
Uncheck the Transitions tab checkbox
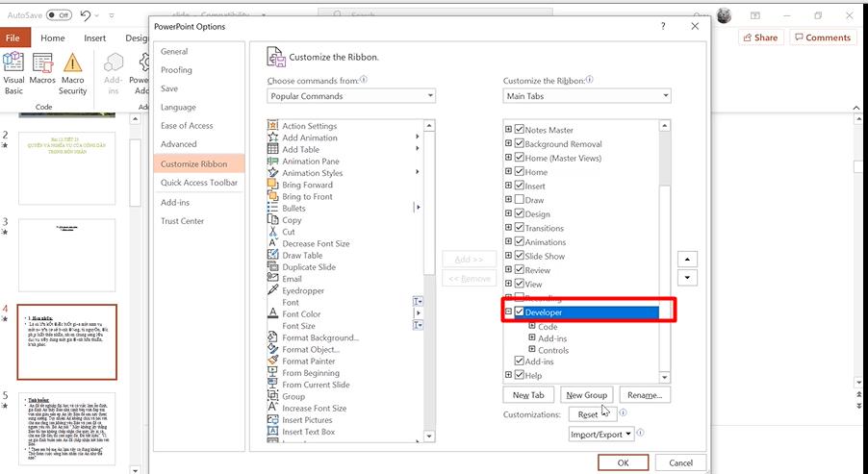point(519,227)
